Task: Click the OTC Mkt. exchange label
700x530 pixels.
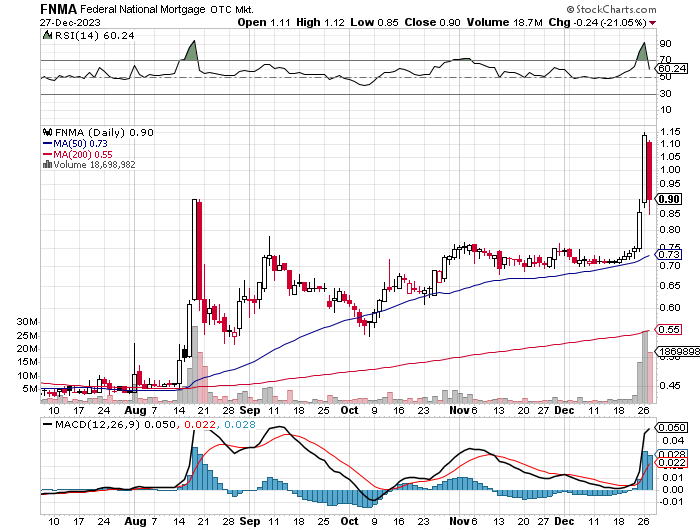Action: (x=232, y=9)
